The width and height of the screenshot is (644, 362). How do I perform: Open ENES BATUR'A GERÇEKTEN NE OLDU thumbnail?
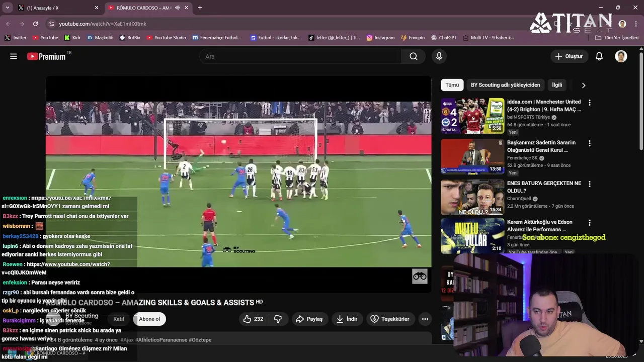tap(472, 197)
